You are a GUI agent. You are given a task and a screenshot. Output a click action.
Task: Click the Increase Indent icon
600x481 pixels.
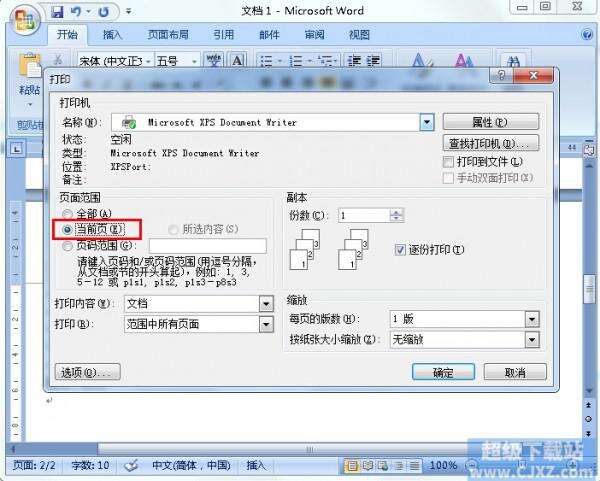(373, 60)
